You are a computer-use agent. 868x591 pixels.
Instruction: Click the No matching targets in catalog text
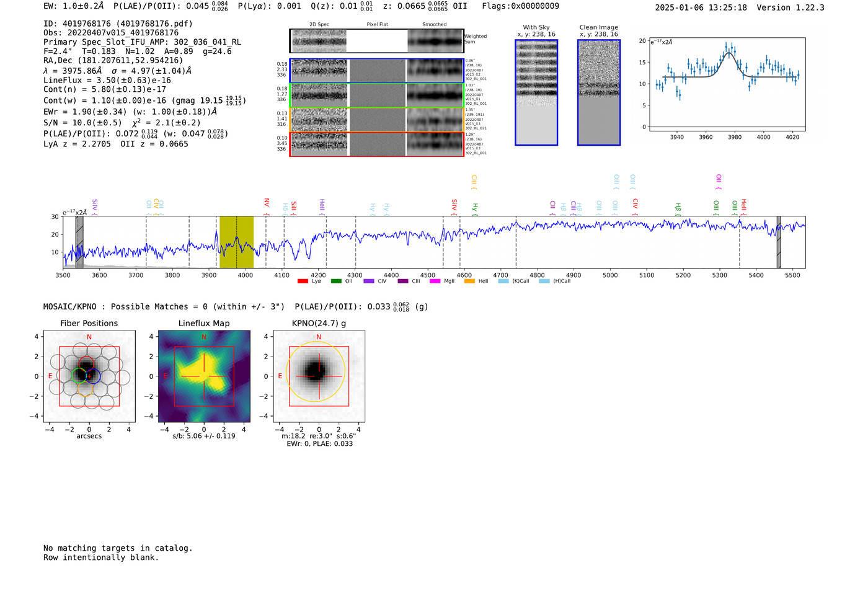(118, 548)
